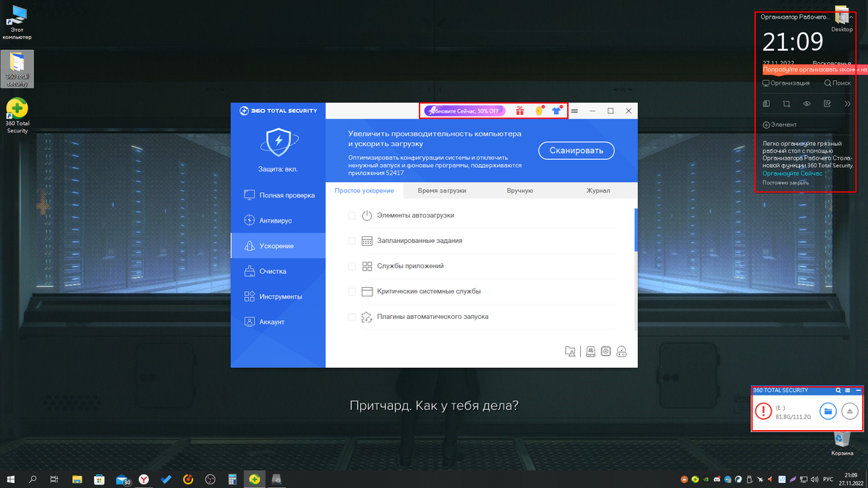The image size is (868, 488).
Task: Open drive E: with the blue folder button
Action: 827,411
